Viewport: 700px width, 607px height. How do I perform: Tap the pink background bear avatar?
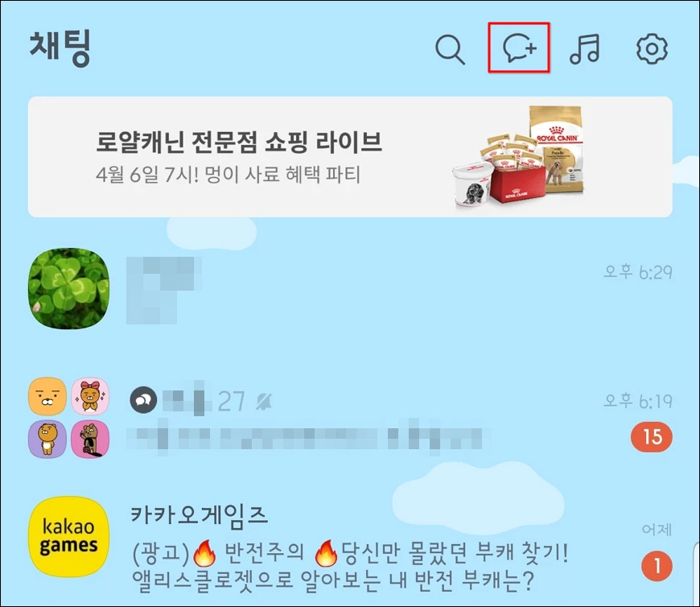[x=90, y=439]
